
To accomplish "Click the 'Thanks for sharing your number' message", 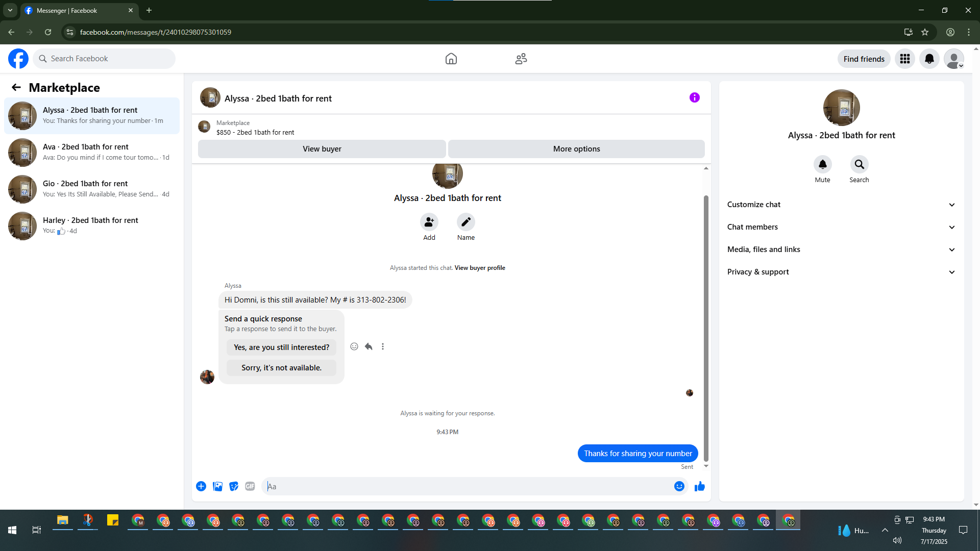I will click(x=638, y=454).
